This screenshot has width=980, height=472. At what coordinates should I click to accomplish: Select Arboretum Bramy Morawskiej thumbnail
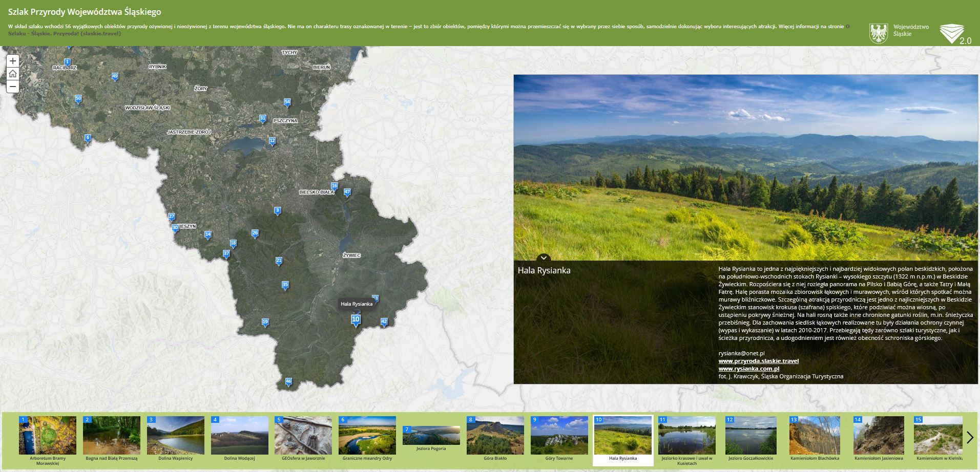pyautogui.click(x=47, y=440)
